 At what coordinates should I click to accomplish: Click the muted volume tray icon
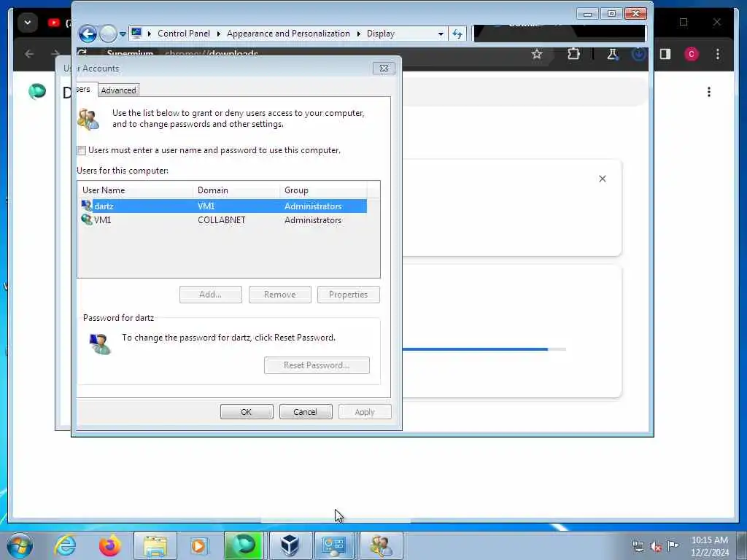[x=656, y=546]
